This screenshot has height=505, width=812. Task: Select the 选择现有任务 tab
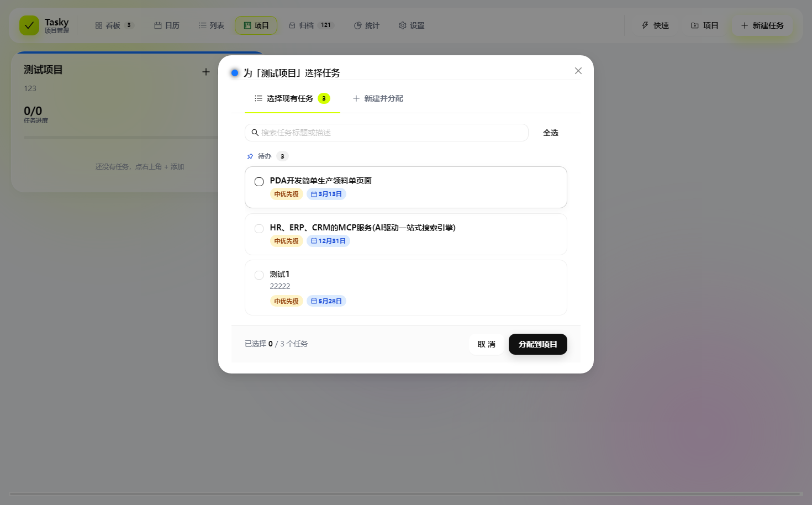pyautogui.click(x=292, y=98)
